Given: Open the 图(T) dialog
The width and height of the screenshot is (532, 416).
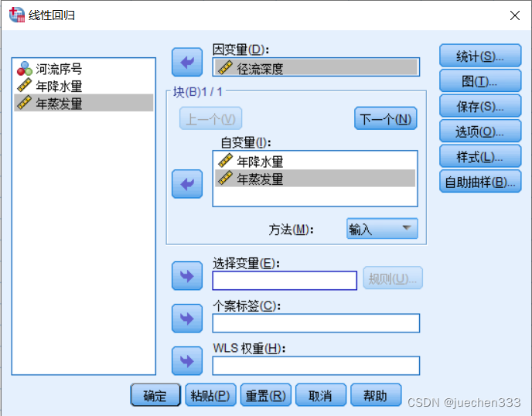Looking at the screenshot, I should point(480,80).
